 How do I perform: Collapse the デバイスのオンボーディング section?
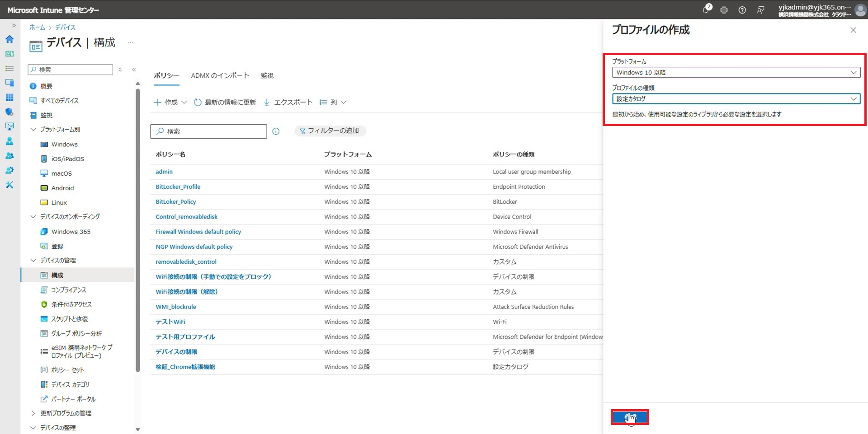[33, 217]
